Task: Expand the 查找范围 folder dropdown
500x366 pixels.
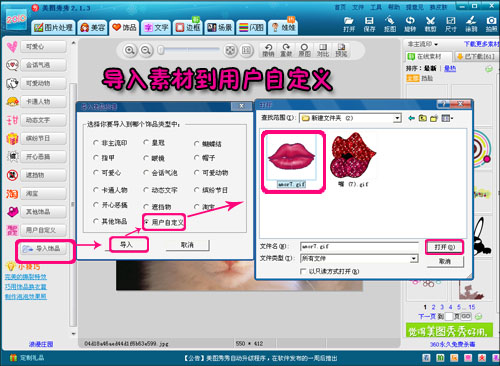Action: (x=397, y=118)
